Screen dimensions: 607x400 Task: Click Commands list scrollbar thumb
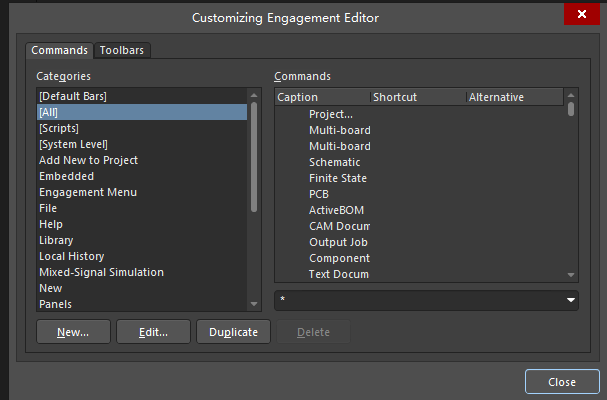[571, 109]
